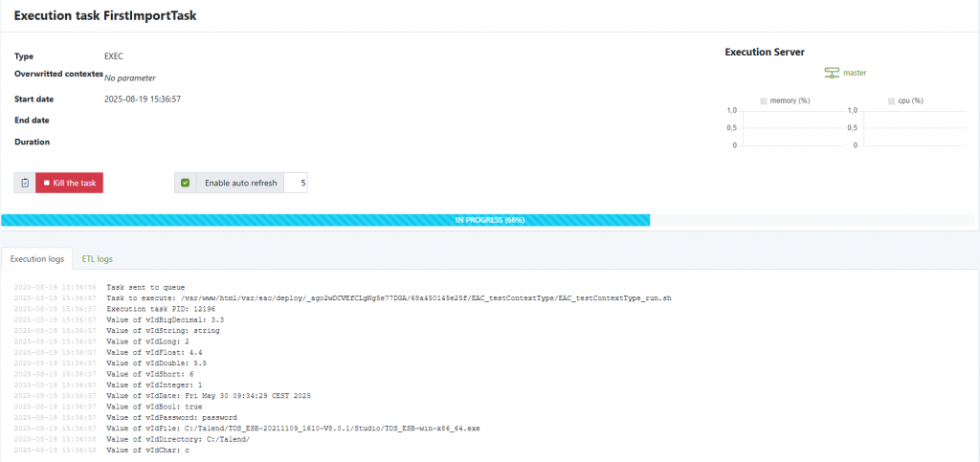
Task: Toggle the memory (%) legend swatch
Action: click(763, 100)
